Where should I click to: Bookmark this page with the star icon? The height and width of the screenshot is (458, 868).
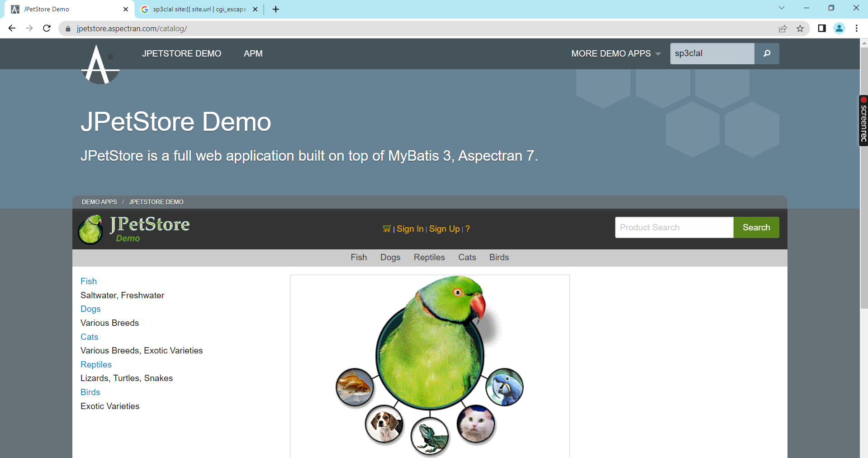(x=800, y=28)
